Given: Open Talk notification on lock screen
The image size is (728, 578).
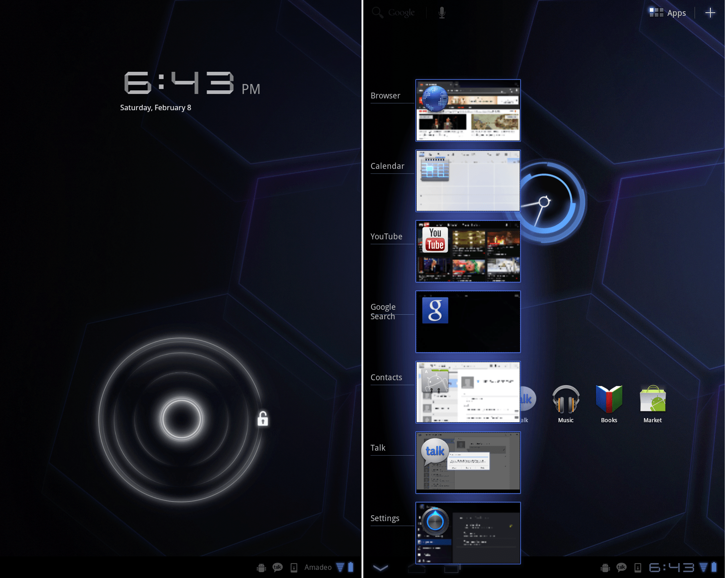Looking at the screenshot, I should (x=277, y=567).
